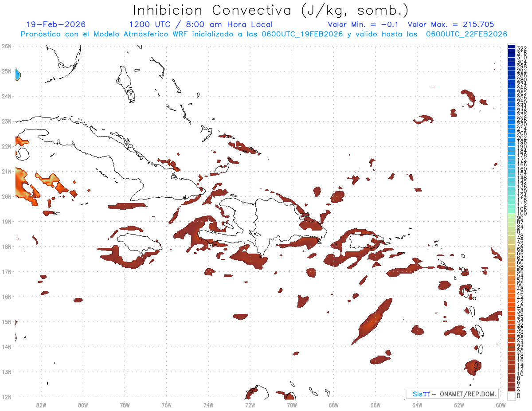
Task: Click the white swatch beside 0
Action: (511, 395)
